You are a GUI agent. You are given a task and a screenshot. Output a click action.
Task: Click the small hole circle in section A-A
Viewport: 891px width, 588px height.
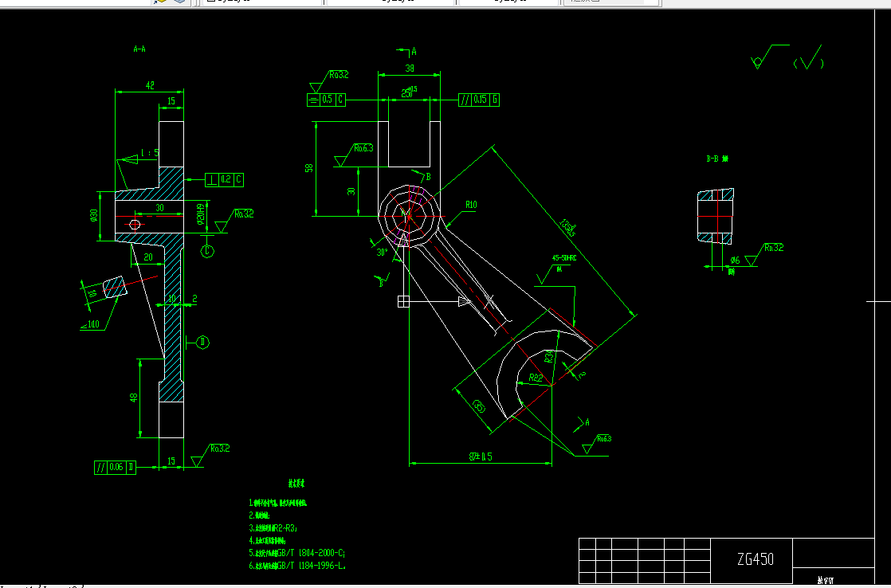click(x=135, y=225)
